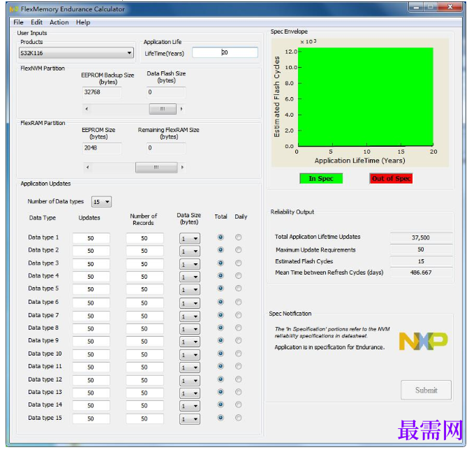Select Daily radio for Data type 1

tap(238, 238)
